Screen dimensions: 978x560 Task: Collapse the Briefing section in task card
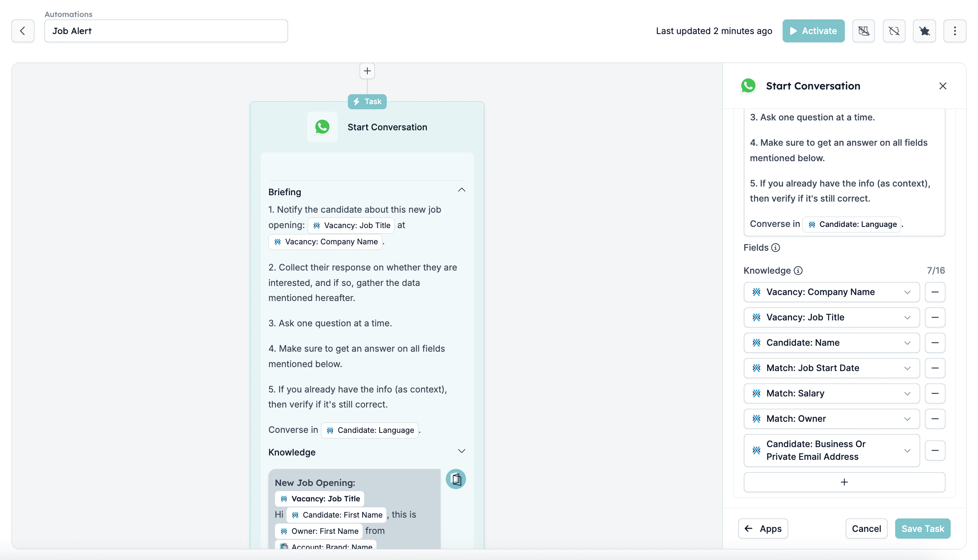(462, 190)
